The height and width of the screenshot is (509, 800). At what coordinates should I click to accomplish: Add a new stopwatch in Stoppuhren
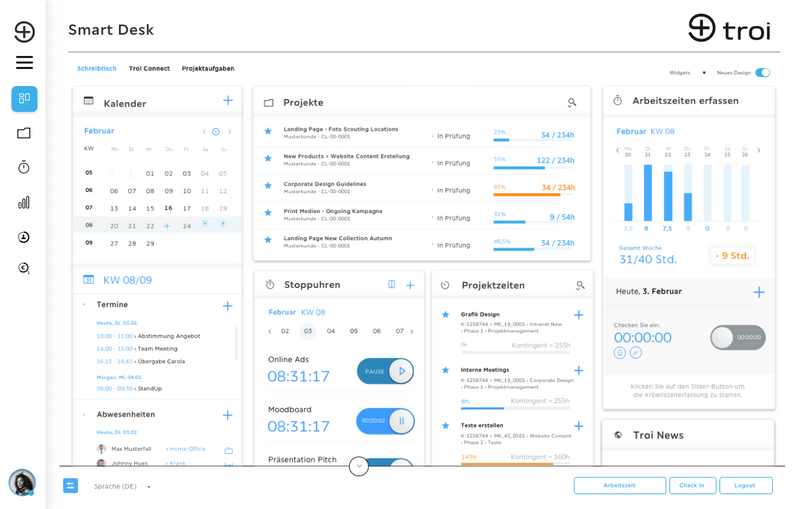pyautogui.click(x=410, y=285)
